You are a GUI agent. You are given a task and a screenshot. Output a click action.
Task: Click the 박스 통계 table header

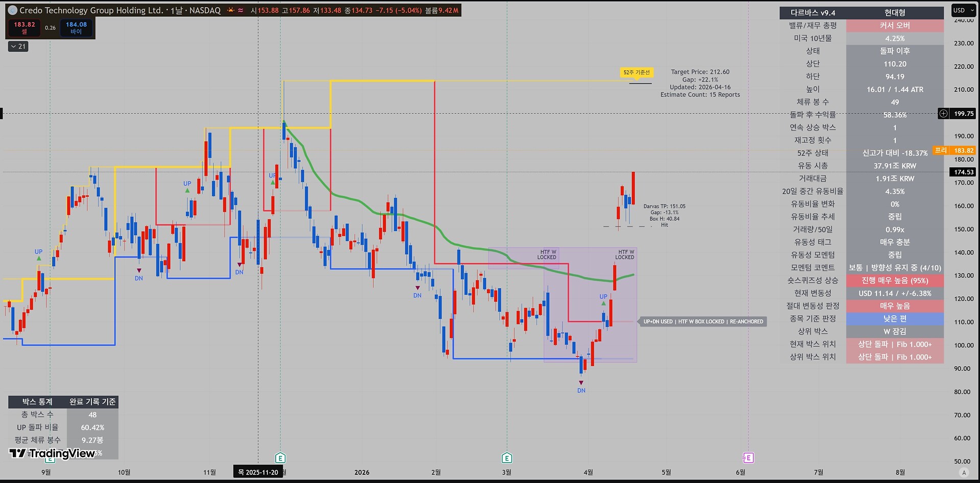(x=37, y=402)
